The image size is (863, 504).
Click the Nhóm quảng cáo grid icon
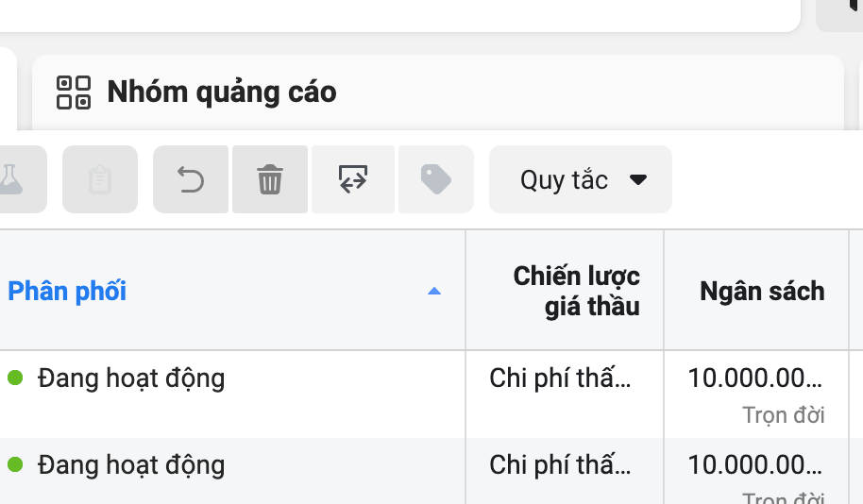point(74,92)
